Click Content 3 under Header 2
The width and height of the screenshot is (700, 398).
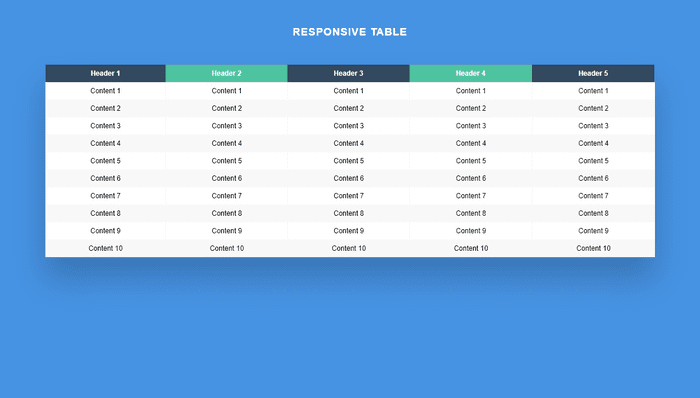point(227,126)
